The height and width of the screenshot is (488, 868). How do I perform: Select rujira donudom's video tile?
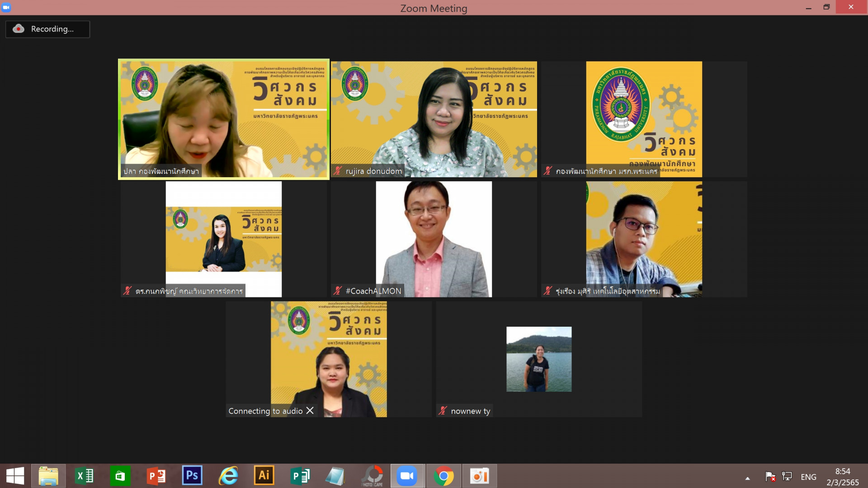[x=434, y=119]
